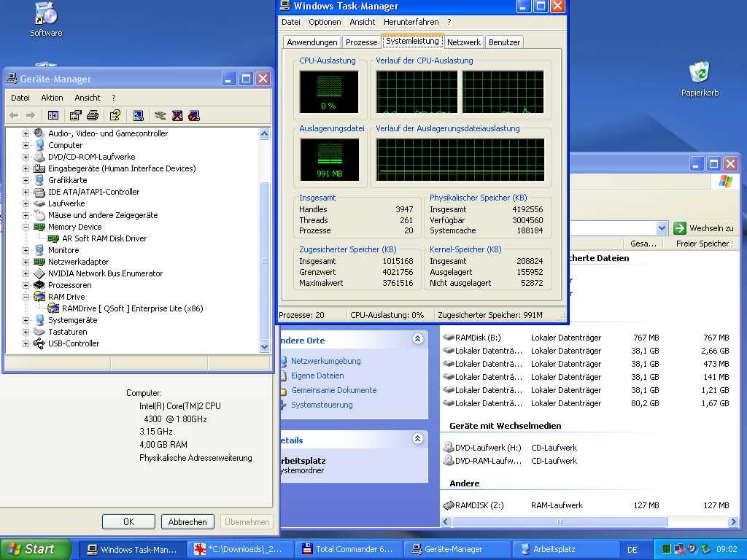The width and height of the screenshot is (747, 560).
Task: Switch to the Netzwerk tab
Action: pos(463,42)
